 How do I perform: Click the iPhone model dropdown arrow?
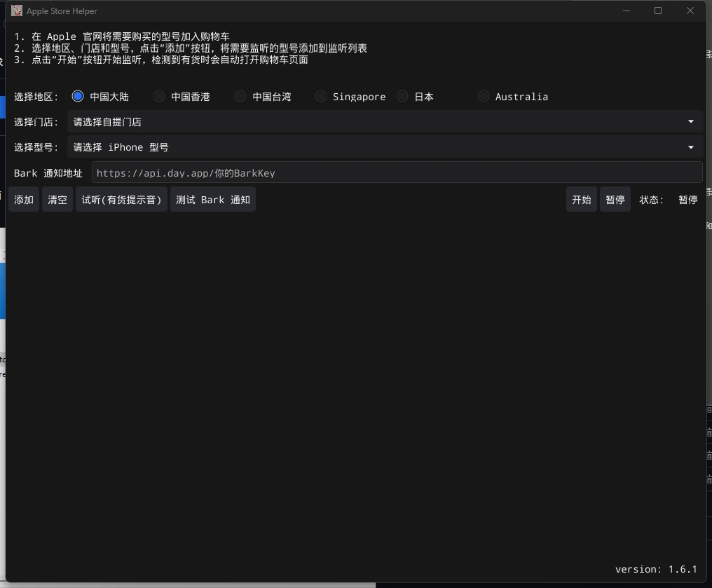pyautogui.click(x=690, y=147)
